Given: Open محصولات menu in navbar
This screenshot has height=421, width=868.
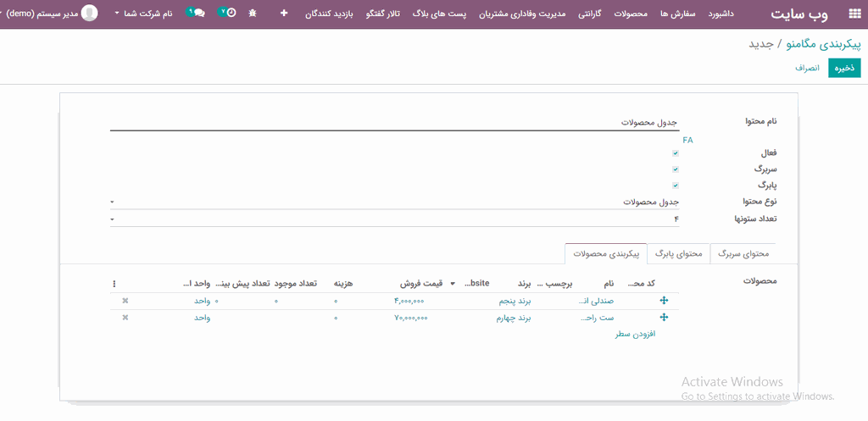Looking at the screenshot, I should [x=632, y=12].
